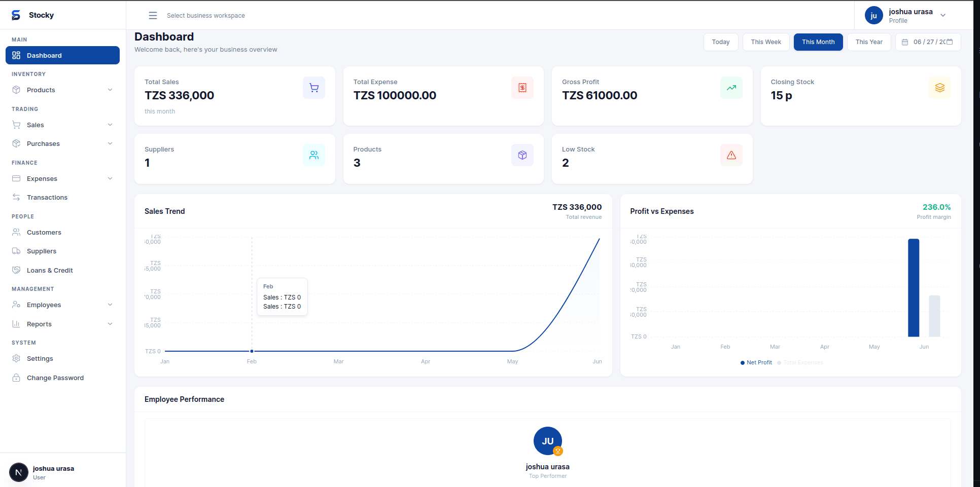
Task: Click the cube icon in Products card
Action: pos(522,155)
